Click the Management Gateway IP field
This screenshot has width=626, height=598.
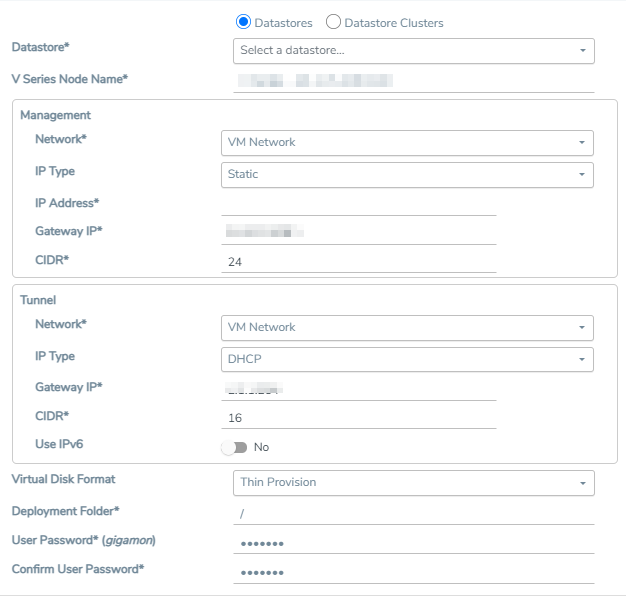tap(359, 232)
